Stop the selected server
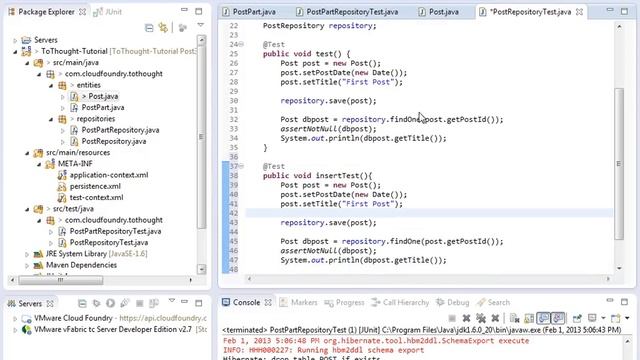This screenshot has width=640, height=360. coord(139,303)
